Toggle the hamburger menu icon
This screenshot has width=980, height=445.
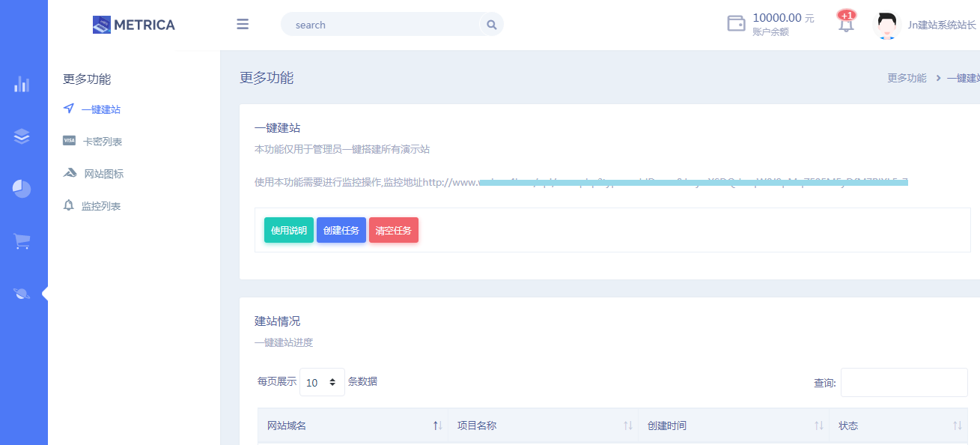point(243,24)
